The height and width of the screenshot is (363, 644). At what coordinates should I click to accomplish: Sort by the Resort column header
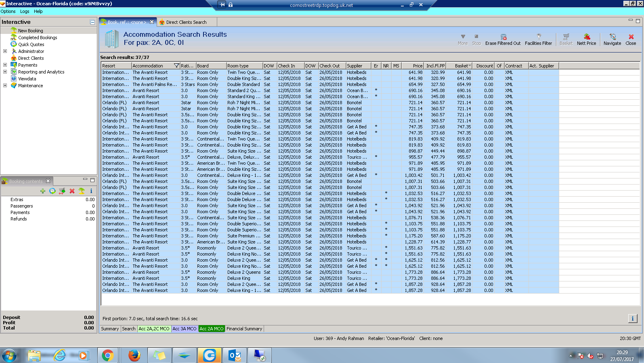click(116, 66)
